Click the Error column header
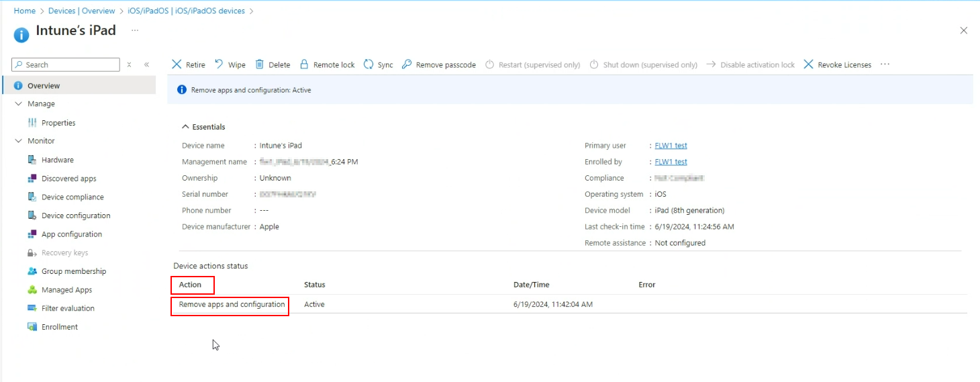The image size is (980, 382). point(647,285)
